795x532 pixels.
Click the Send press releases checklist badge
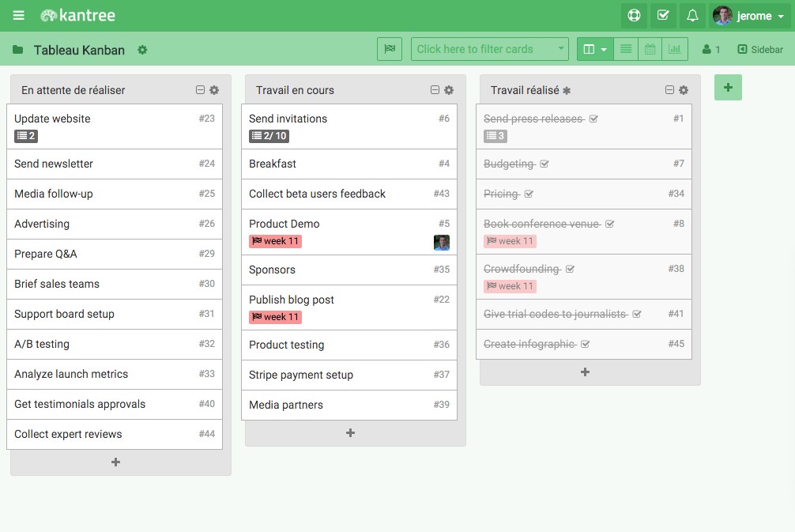click(x=495, y=136)
